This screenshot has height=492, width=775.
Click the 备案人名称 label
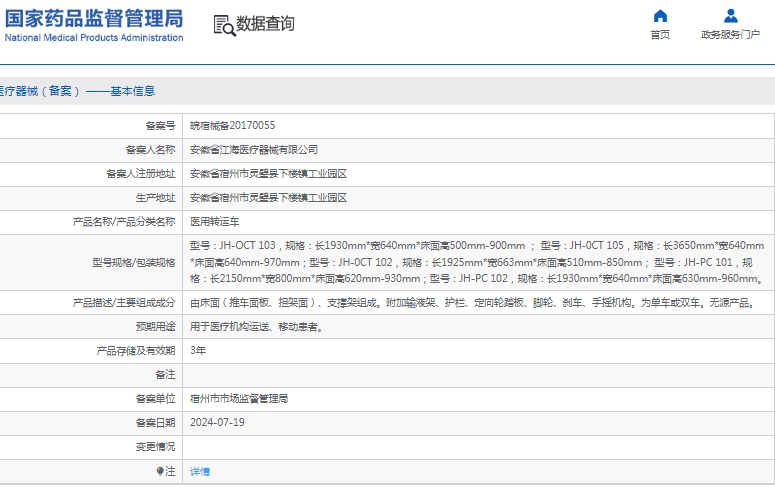(150, 150)
